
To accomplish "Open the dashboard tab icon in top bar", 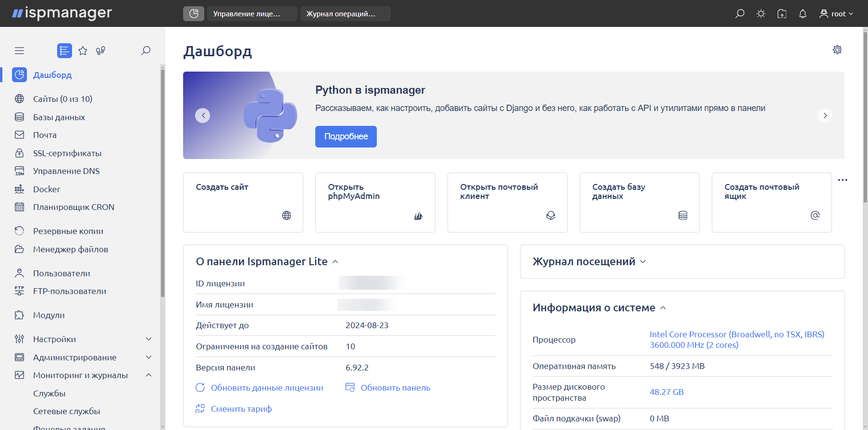I will pyautogui.click(x=194, y=13).
